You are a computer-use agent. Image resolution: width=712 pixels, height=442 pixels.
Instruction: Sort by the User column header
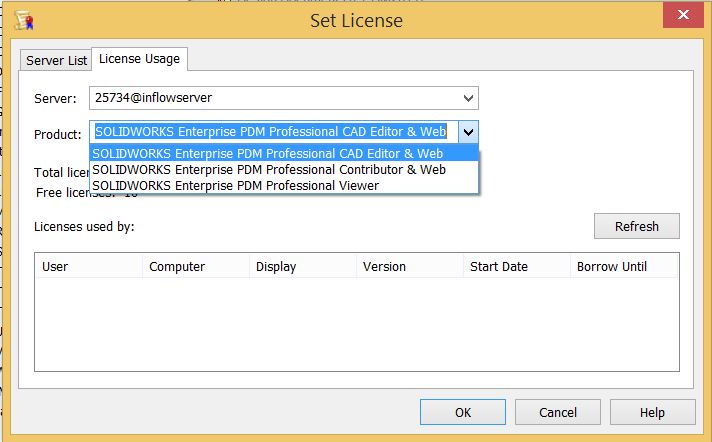[88, 266]
